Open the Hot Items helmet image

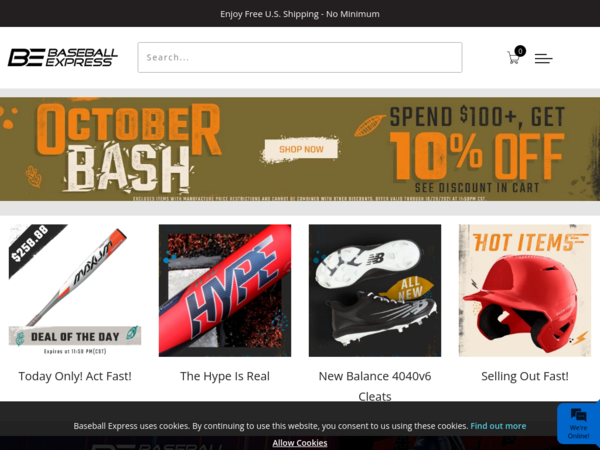click(x=525, y=290)
